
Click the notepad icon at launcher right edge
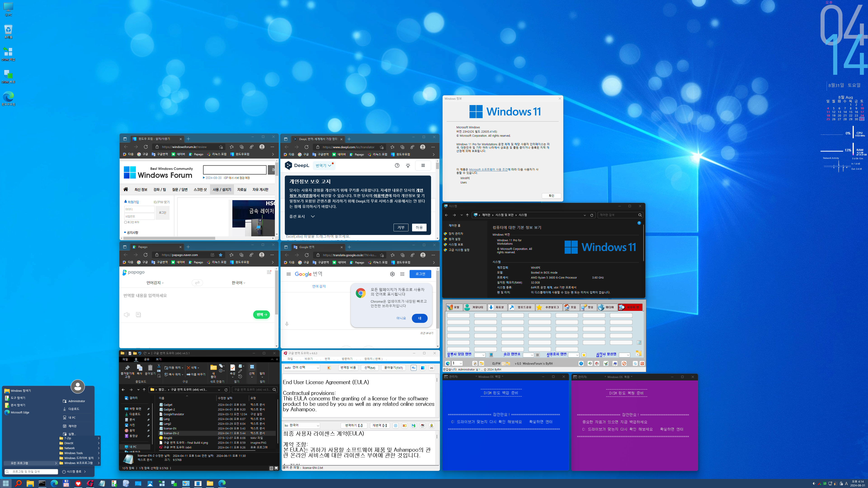coord(639,343)
